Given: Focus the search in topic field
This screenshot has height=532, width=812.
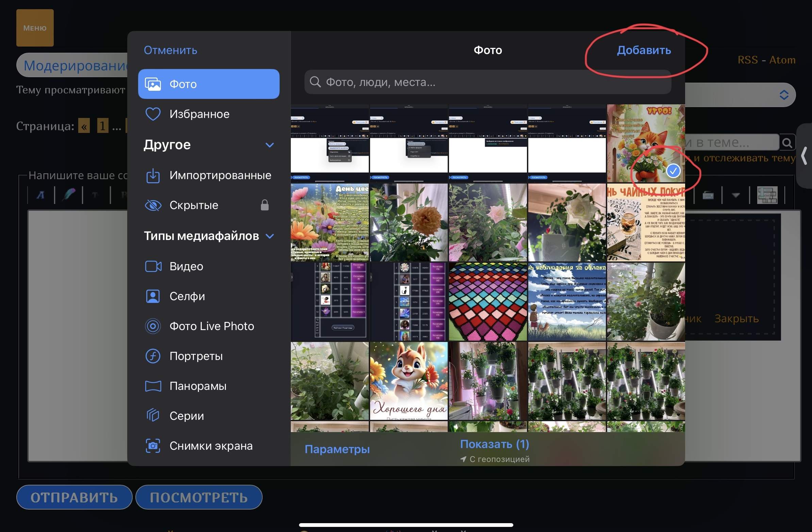Looking at the screenshot, I should pyautogui.click(x=732, y=142).
